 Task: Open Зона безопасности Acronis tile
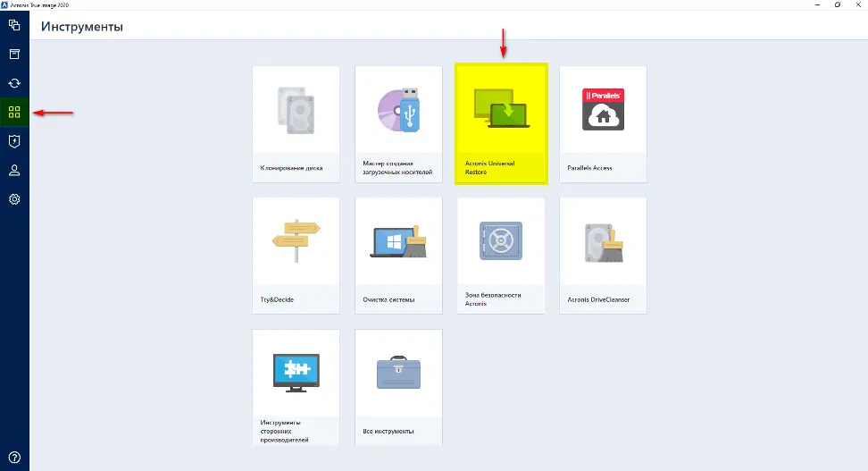click(501, 256)
